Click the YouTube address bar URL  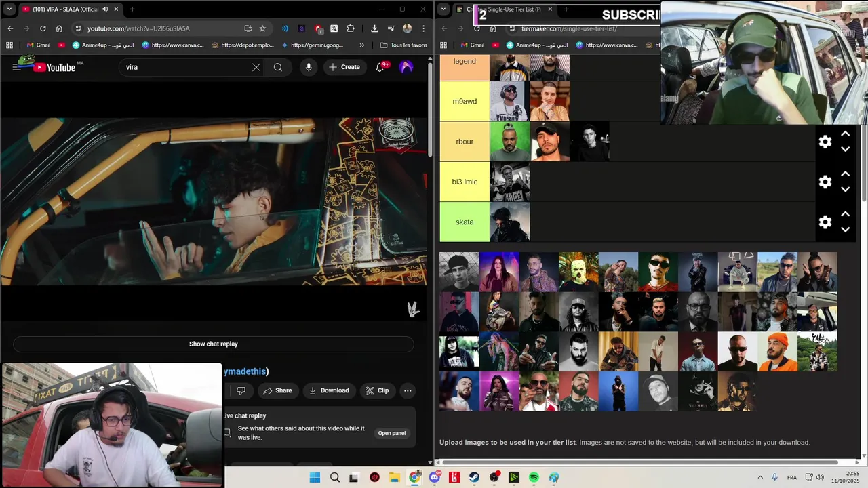click(138, 28)
